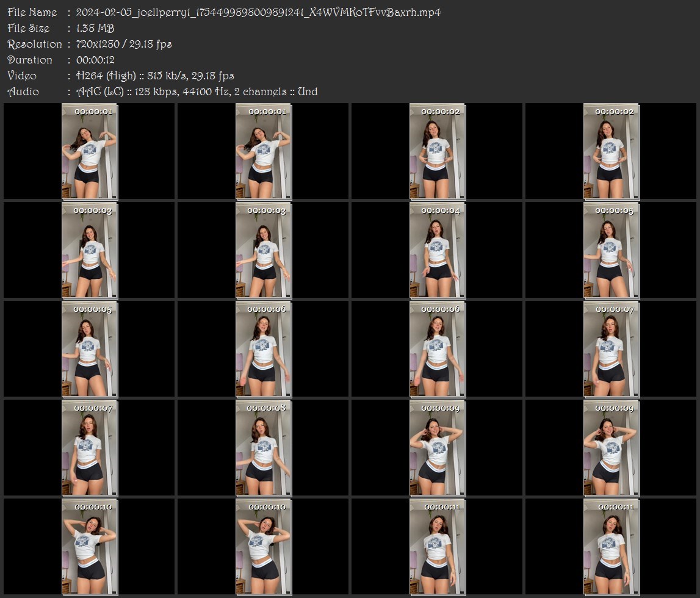
Task: Click the 'File Name' label
Action: click(x=32, y=12)
